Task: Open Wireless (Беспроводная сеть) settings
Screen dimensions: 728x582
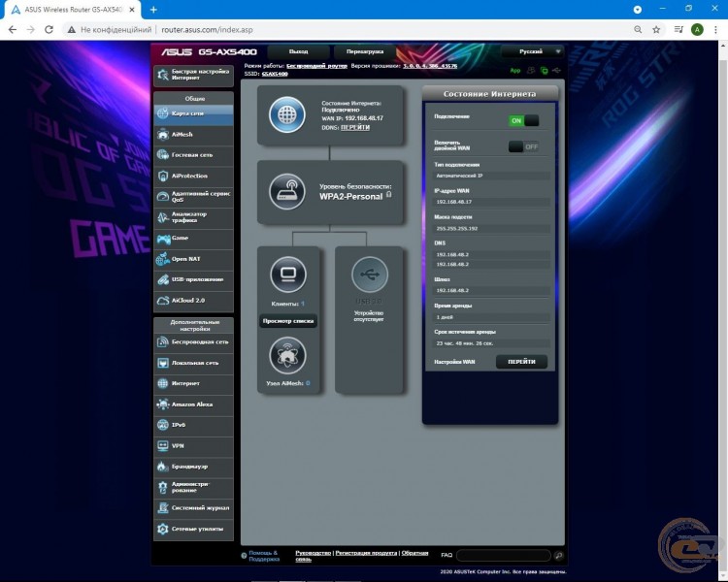Action: [193, 342]
